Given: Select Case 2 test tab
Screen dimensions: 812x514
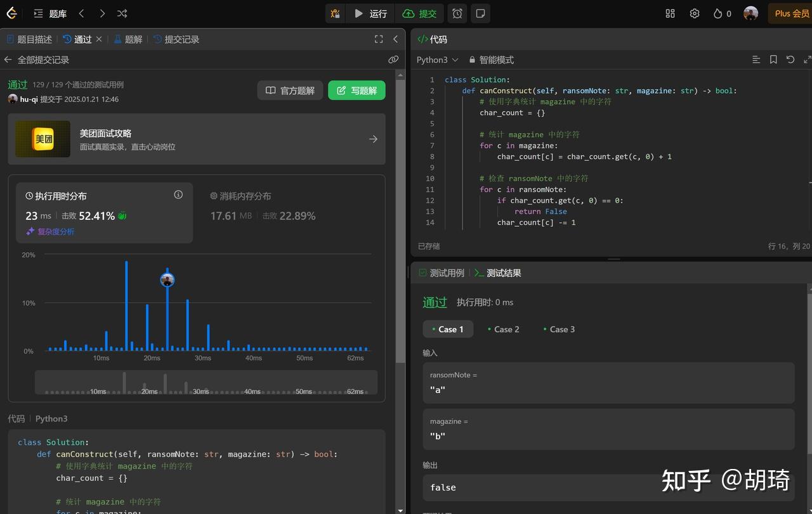Looking at the screenshot, I should pyautogui.click(x=503, y=329).
